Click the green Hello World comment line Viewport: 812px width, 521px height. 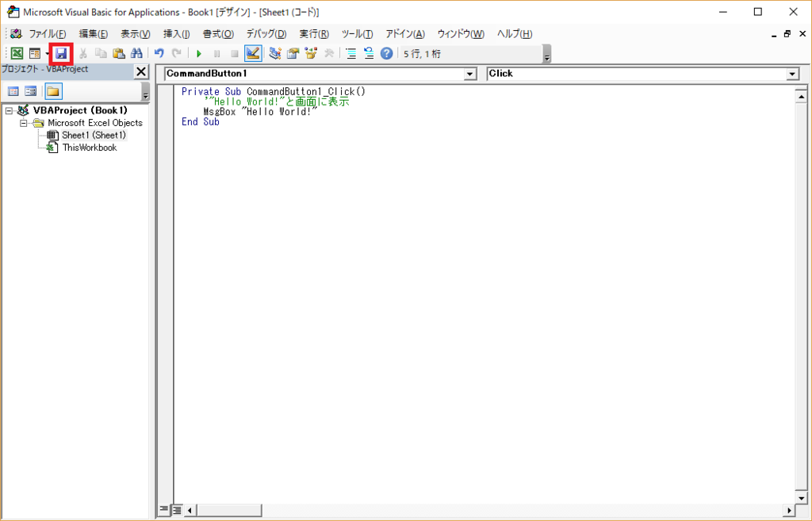(277, 102)
